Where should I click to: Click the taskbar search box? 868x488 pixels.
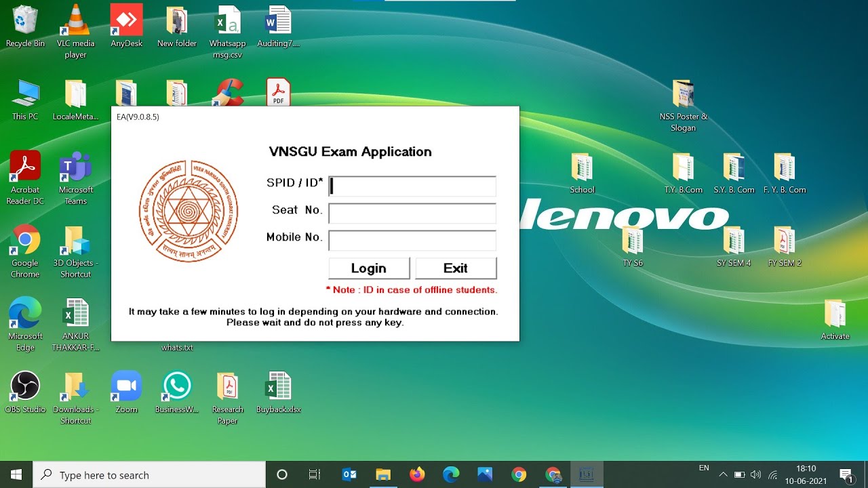(x=149, y=474)
